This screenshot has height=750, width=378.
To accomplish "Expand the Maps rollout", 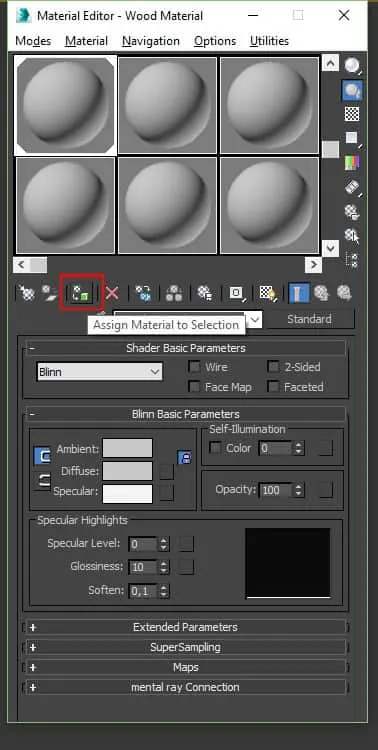I will 186,667.
